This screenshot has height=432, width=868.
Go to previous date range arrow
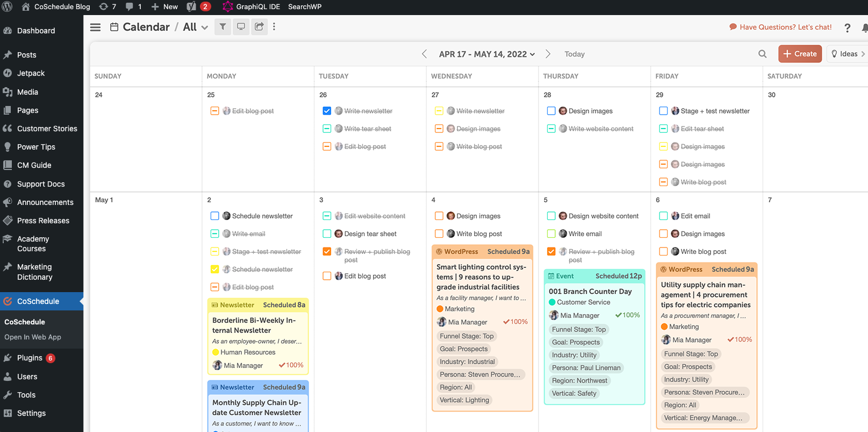point(425,54)
